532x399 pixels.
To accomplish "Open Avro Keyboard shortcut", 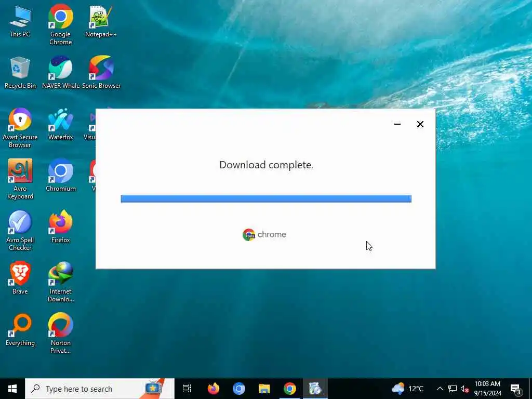I will 20,179.
